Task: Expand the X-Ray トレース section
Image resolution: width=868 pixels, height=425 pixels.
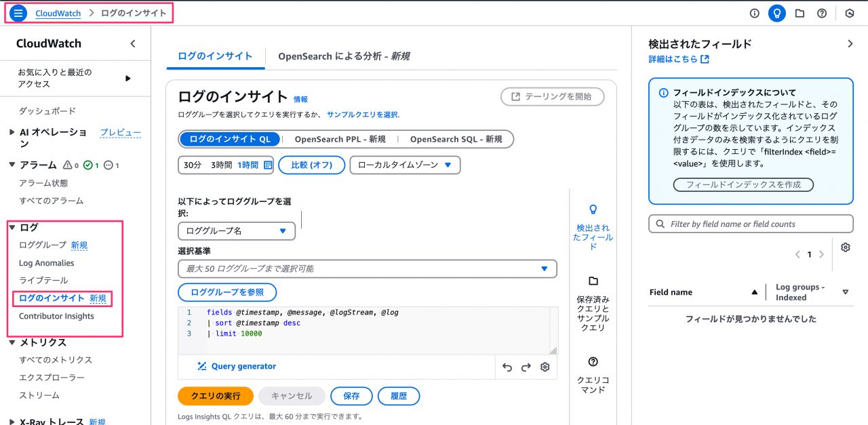Action: tap(12, 422)
